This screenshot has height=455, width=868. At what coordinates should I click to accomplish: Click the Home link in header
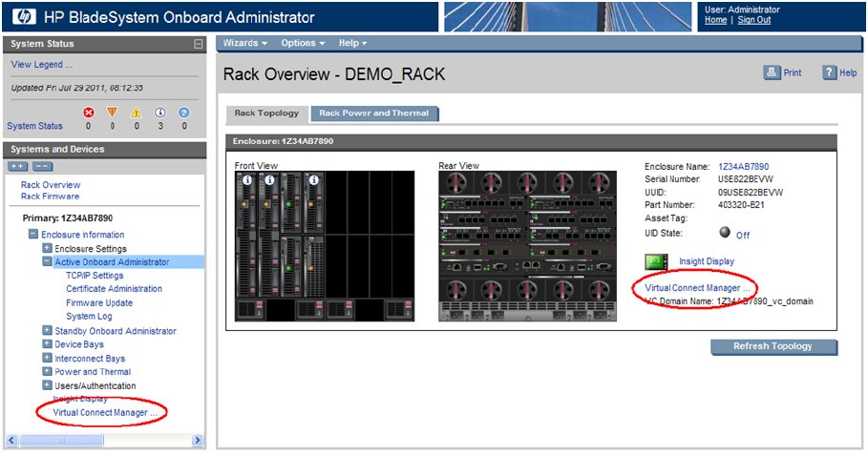(715, 20)
